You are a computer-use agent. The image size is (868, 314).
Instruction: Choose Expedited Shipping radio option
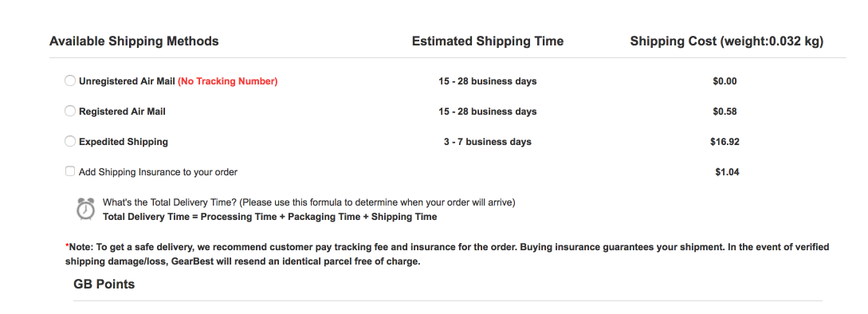click(x=70, y=141)
